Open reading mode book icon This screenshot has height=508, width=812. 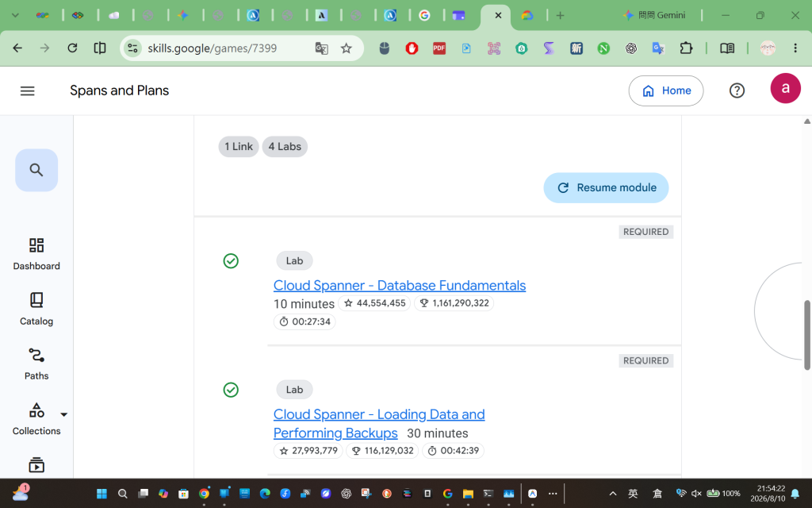click(727, 48)
